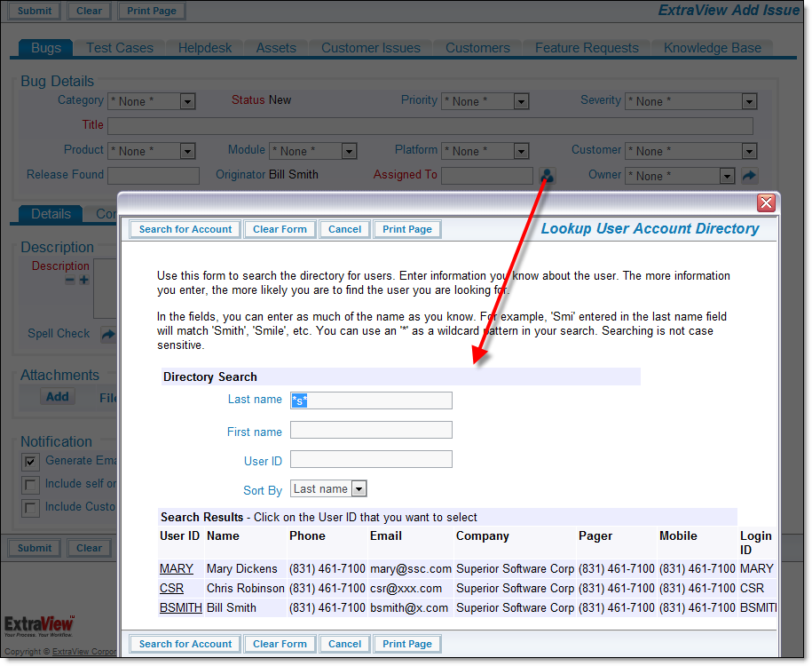
Task: Click the bottom Cancel button in dialog
Action: 344,644
